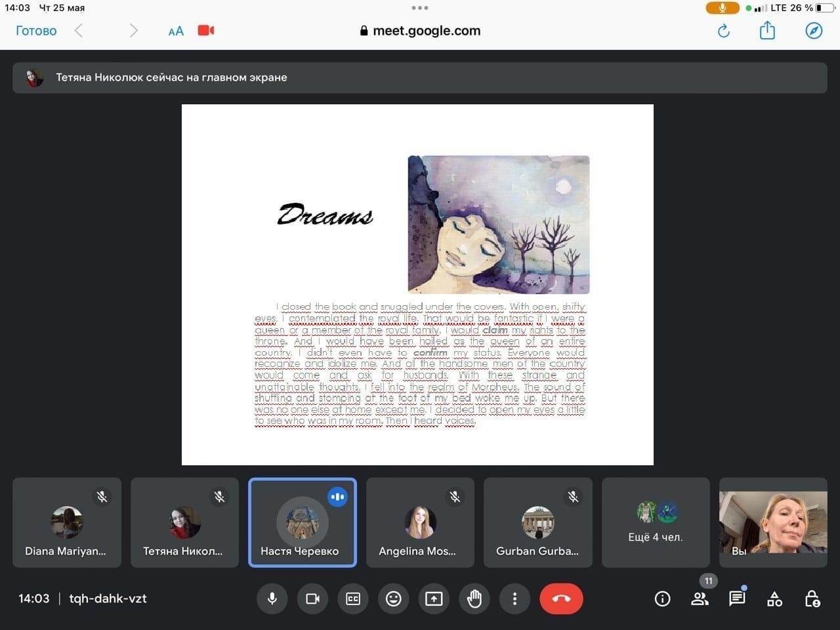Select Diana Mariyan participant tile

(67, 522)
